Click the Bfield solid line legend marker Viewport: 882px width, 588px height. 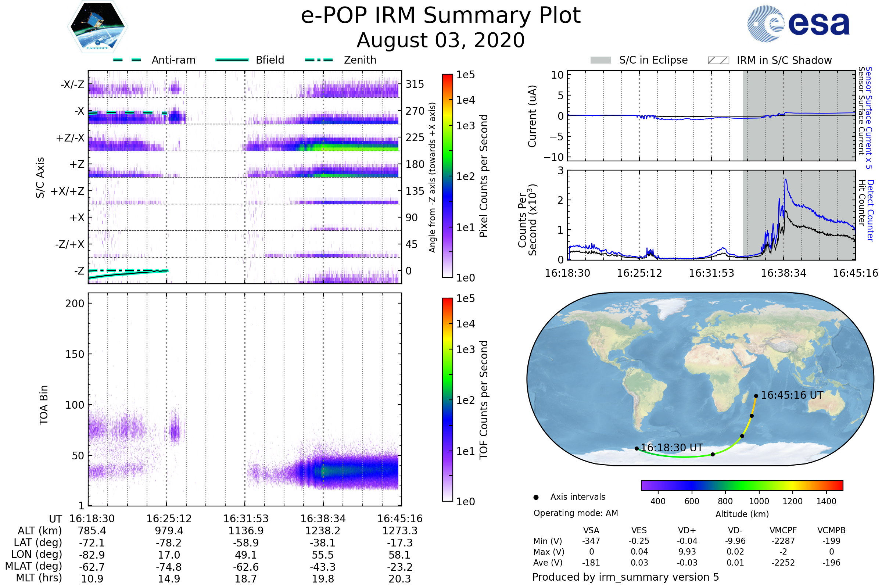click(x=232, y=60)
